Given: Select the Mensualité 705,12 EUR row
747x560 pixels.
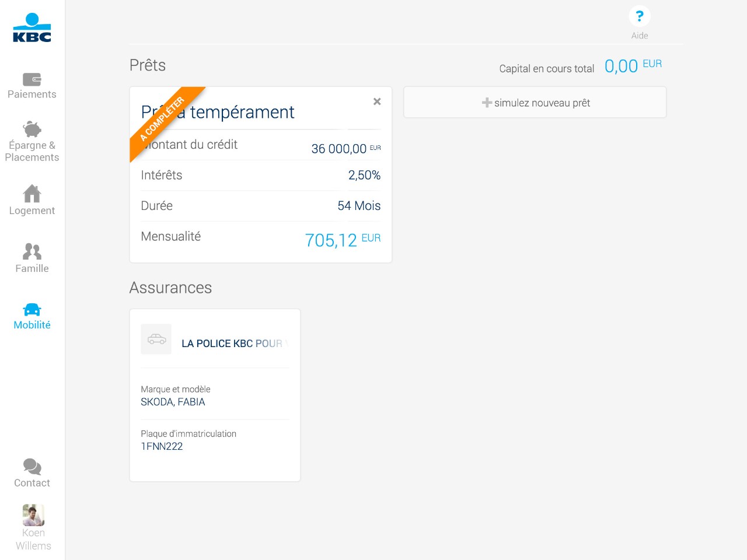Looking at the screenshot, I should (x=261, y=239).
